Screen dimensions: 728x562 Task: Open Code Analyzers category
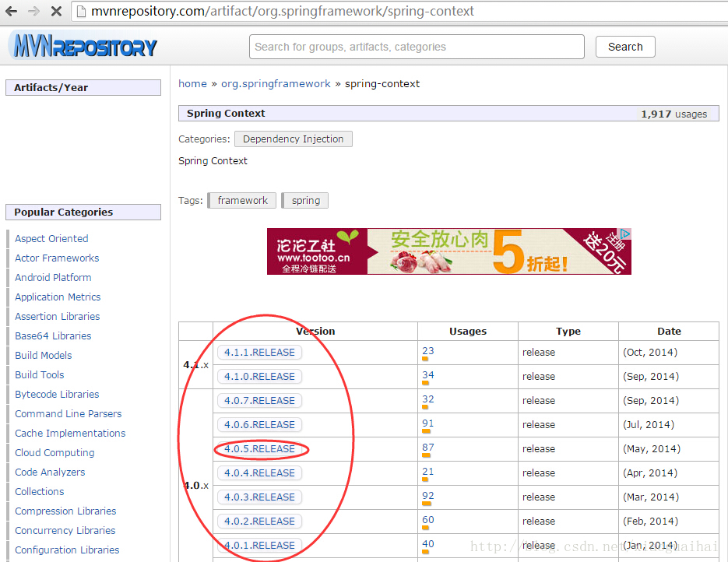[50, 472]
